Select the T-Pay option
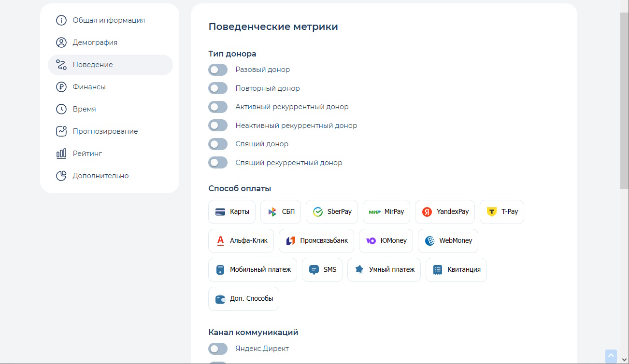 501,211
